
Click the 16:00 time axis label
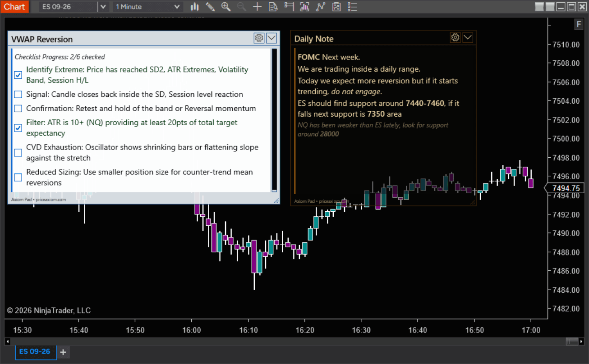click(191, 330)
